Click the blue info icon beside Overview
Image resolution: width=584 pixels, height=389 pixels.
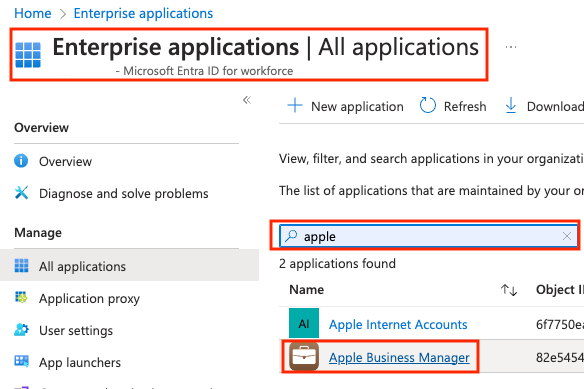(21, 161)
